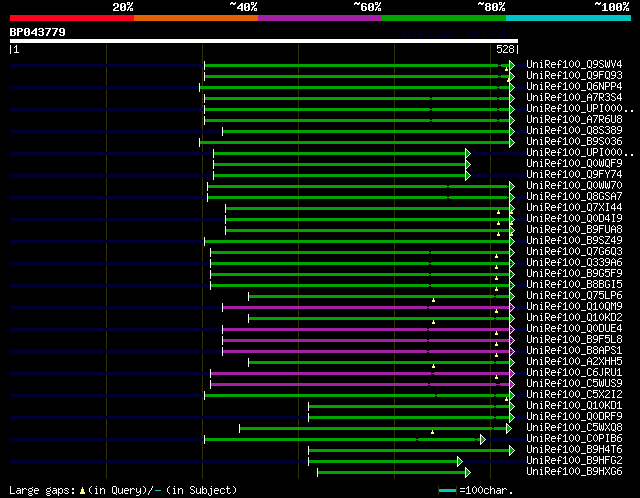Click the UniRef100_B8BGI5 label
The image size is (640, 498).
tap(574, 285)
